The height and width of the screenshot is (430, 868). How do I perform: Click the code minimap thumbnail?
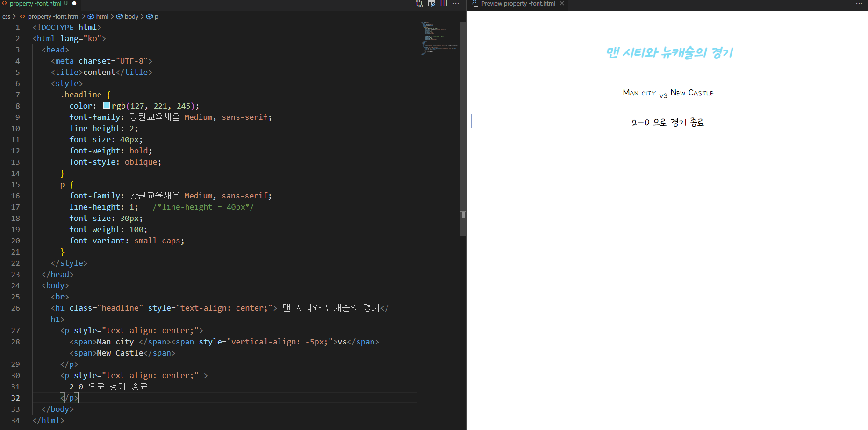(x=438, y=38)
